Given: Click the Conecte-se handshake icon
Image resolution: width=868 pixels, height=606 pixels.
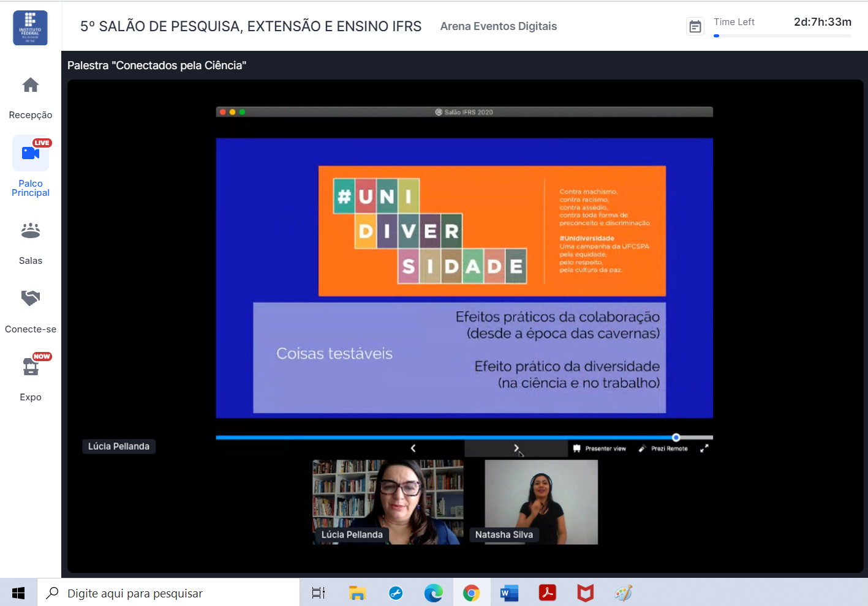Looking at the screenshot, I should click(31, 298).
